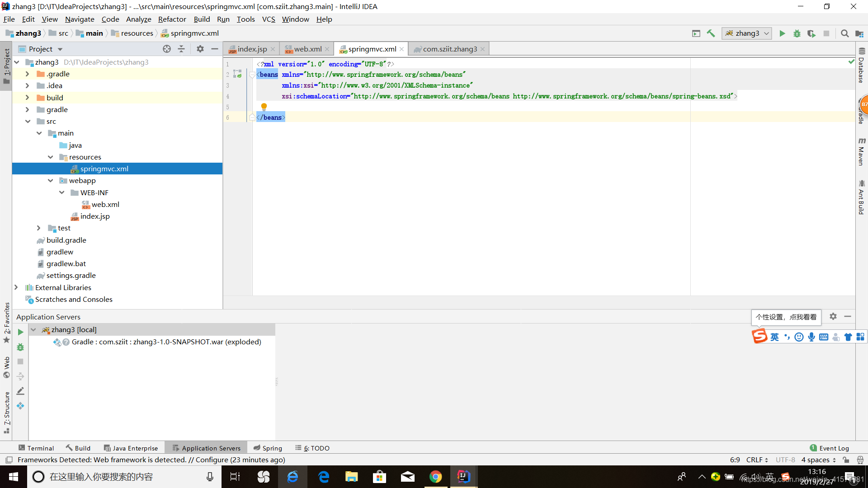Locate current file with crosshair icon in Project panel
This screenshot has width=868, height=488.
tap(167, 49)
